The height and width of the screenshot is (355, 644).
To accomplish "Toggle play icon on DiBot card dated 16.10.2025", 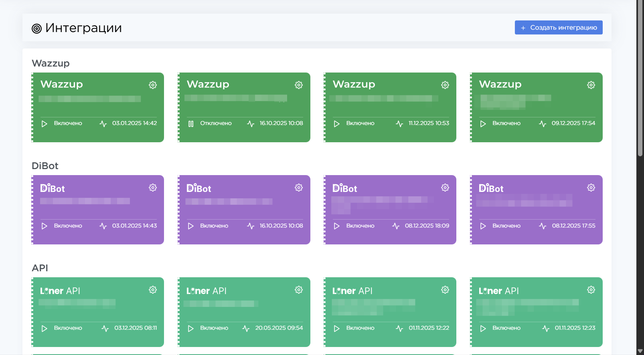I will click(x=191, y=226).
